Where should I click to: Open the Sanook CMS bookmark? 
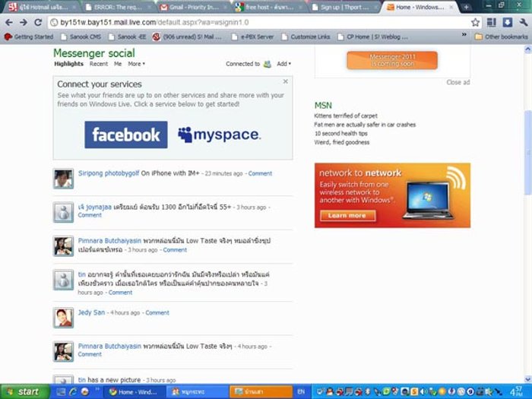coord(81,36)
